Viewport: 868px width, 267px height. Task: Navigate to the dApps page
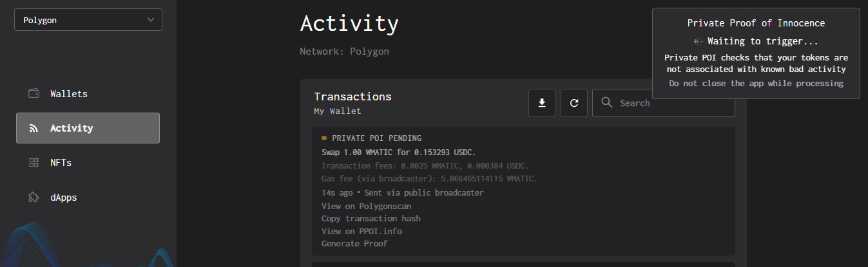[63, 198]
